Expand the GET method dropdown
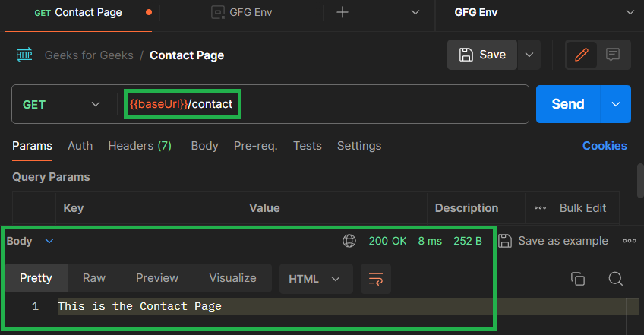Viewport: 644px width, 335px height. (61, 104)
